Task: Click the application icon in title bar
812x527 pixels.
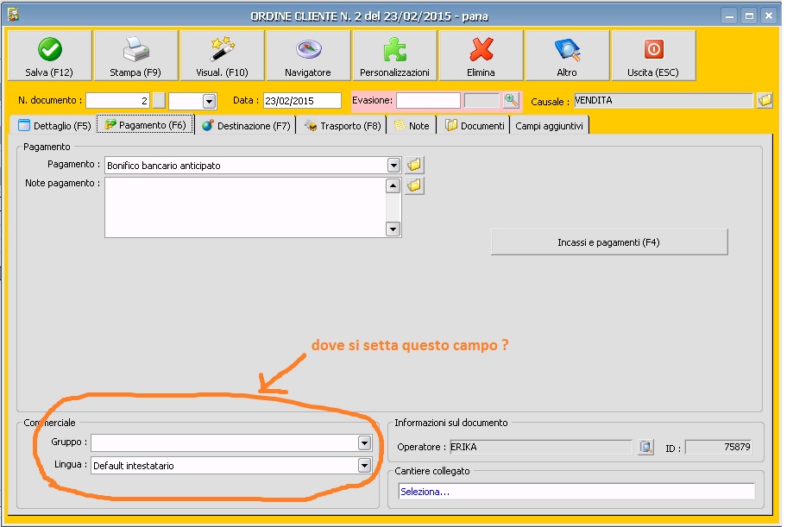Action: tap(13, 15)
